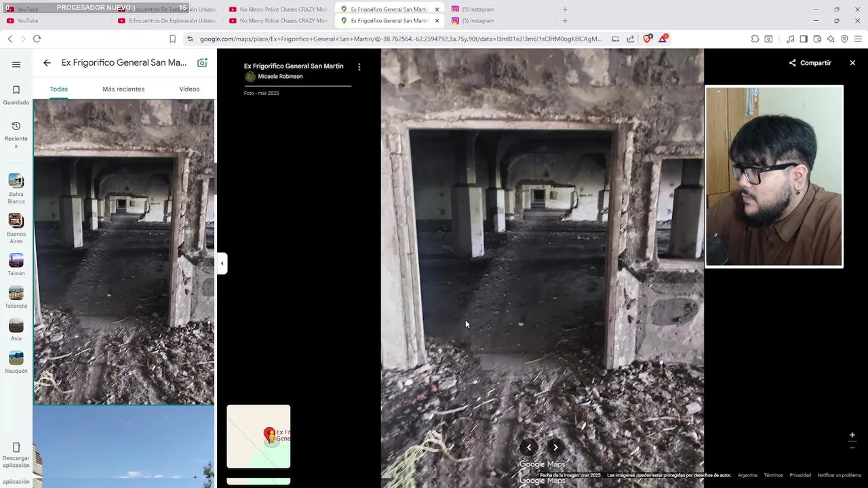Switch to Más recientes tab
Viewport: 868px width, 488px height.
[123, 89]
